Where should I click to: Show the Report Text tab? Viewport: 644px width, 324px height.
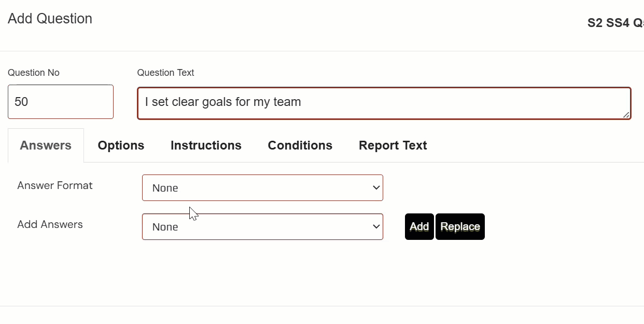393,145
